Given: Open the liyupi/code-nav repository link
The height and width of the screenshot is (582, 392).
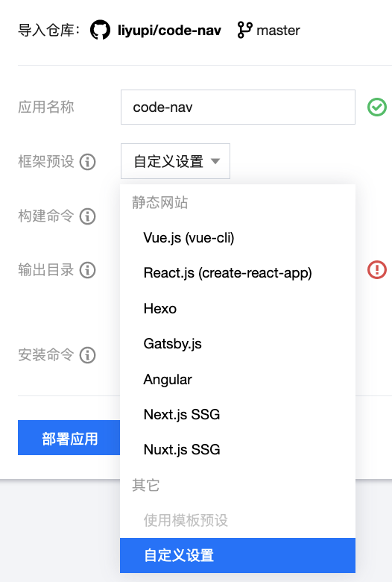Looking at the screenshot, I should tap(169, 31).
